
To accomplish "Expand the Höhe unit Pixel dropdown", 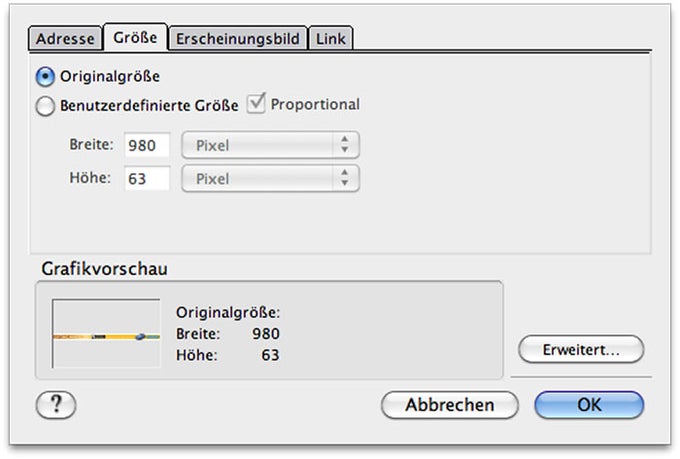I will point(270,178).
